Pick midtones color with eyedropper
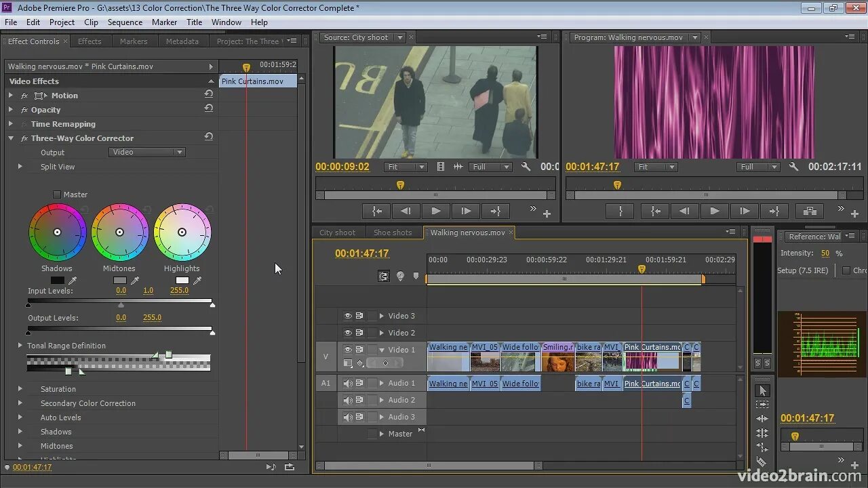Image resolution: width=868 pixels, height=488 pixels. coord(135,281)
